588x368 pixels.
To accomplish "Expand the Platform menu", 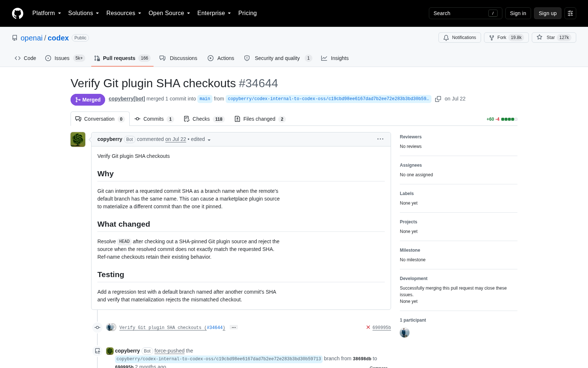I will tap(47, 13).
